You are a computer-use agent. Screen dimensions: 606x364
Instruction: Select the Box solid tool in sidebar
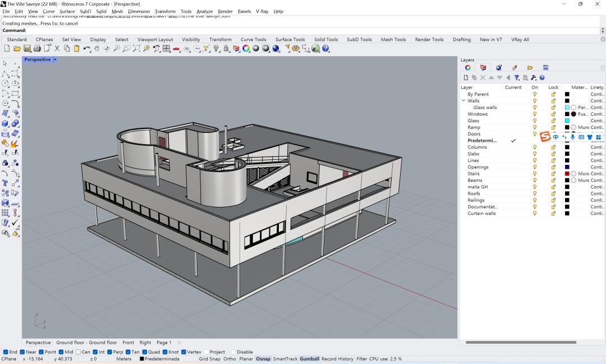(x=6, y=123)
